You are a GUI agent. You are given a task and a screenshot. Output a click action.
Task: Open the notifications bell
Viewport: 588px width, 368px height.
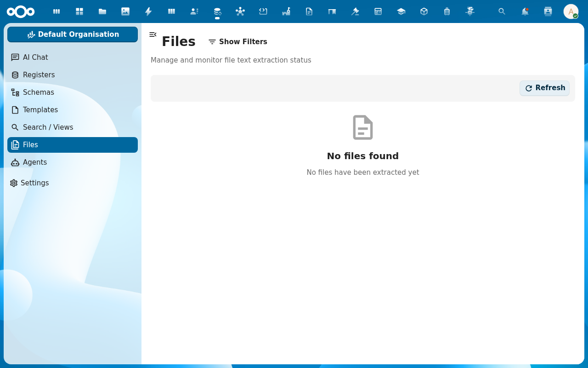pos(525,11)
